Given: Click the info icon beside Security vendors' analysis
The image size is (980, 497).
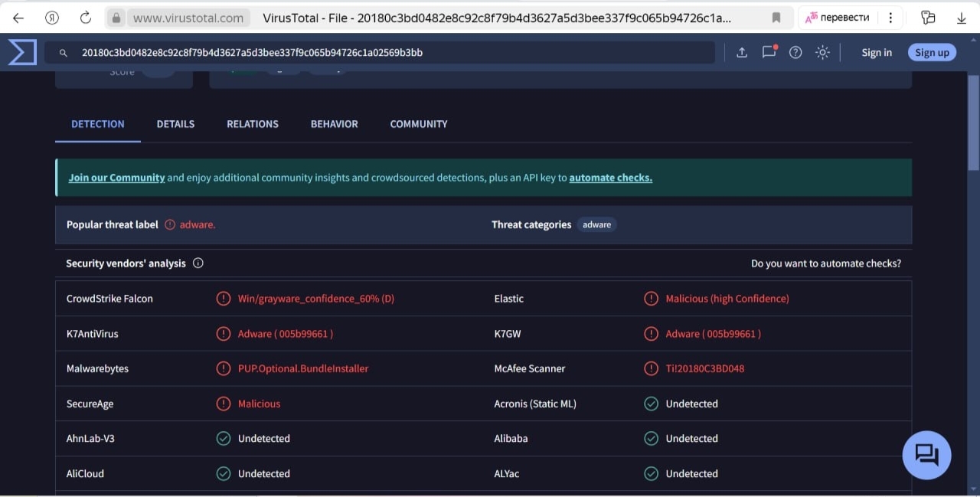Looking at the screenshot, I should coord(198,263).
